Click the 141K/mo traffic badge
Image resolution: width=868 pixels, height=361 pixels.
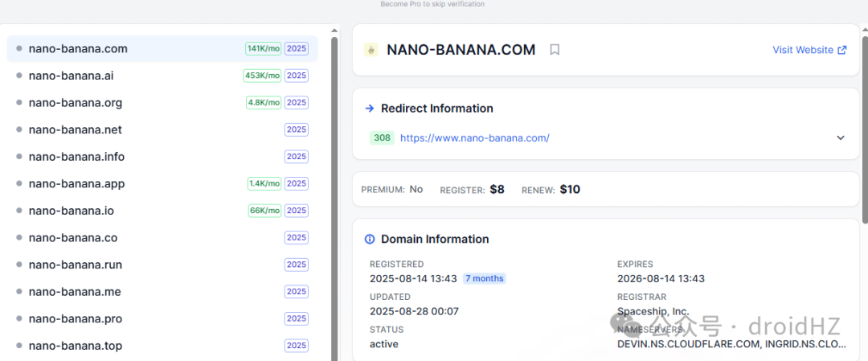pos(264,49)
